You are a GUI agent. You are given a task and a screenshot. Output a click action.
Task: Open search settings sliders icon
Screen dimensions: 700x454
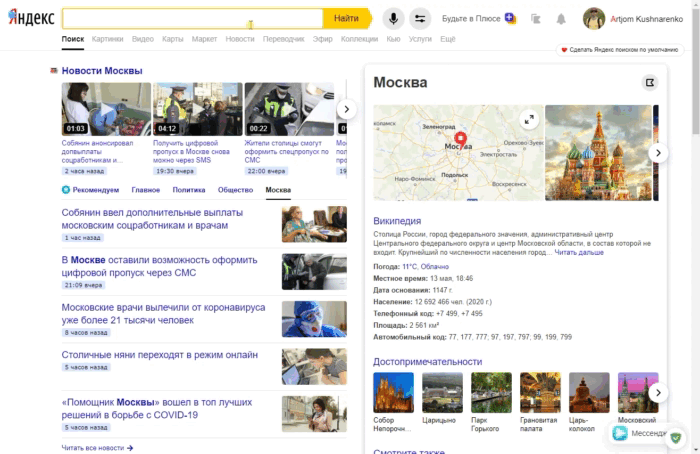point(420,19)
